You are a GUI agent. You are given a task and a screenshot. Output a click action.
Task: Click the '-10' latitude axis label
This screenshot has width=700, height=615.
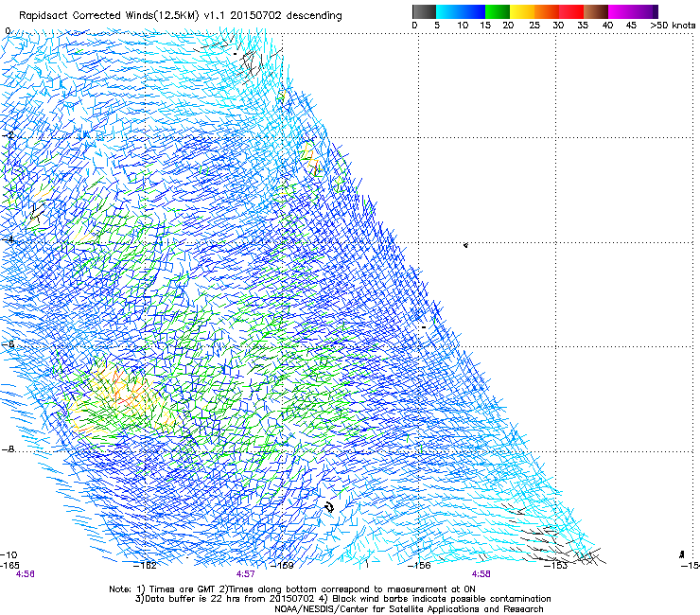[x=9, y=554]
